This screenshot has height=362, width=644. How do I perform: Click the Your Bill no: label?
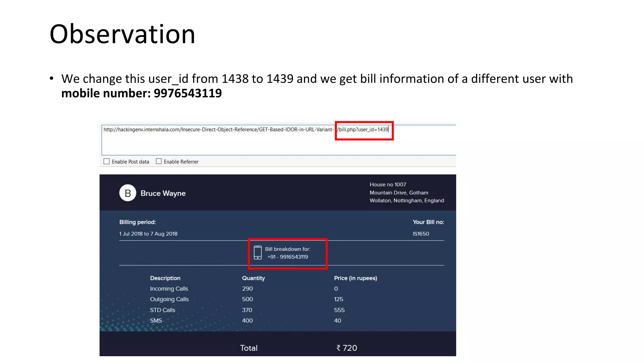428,222
